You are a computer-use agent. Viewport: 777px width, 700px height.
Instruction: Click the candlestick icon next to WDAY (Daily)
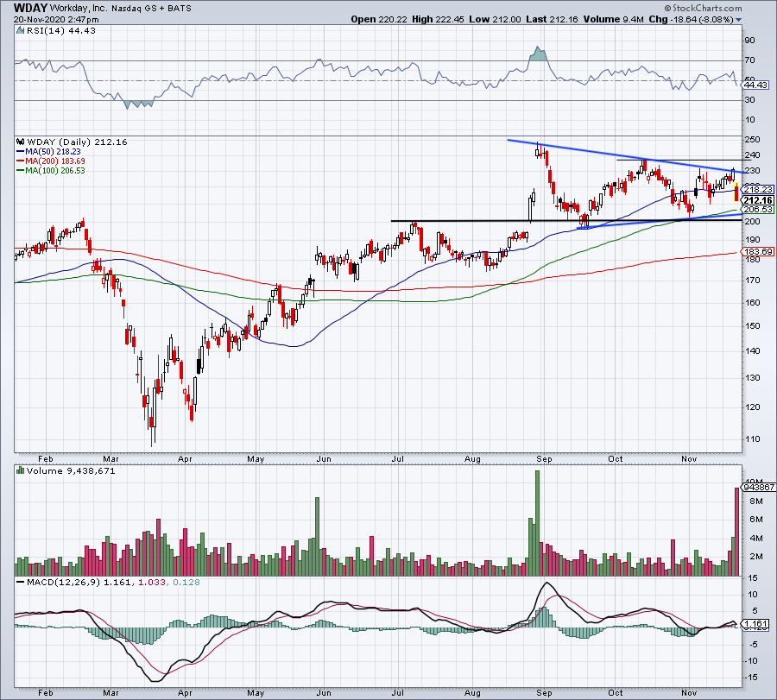21,142
